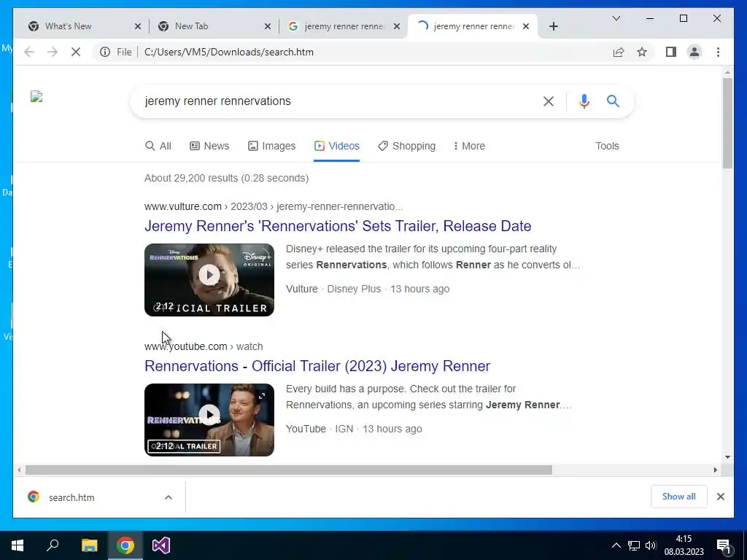Open the volume tray icon
This screenshot has width=747, height=560.
pyautogui.click(x=650, y=545)
